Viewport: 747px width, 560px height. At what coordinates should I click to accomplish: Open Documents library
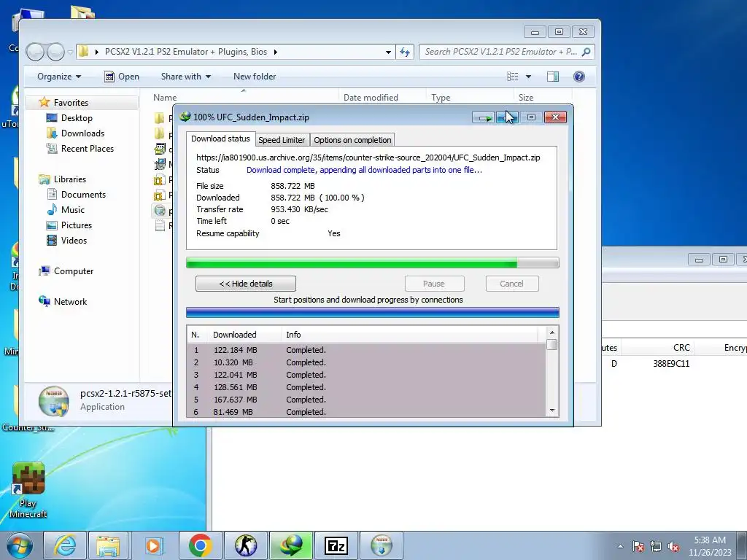(83, 194)
